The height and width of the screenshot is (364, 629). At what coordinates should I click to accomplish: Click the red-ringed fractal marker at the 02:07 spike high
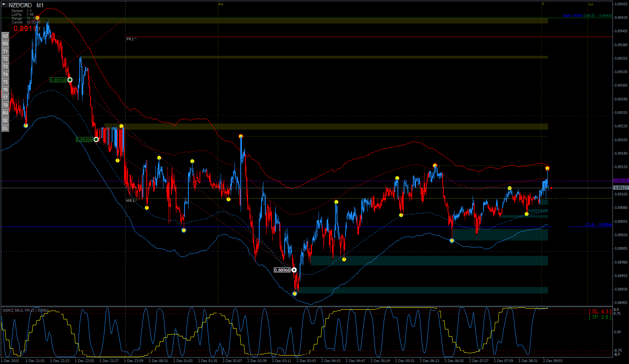[241, 136]
